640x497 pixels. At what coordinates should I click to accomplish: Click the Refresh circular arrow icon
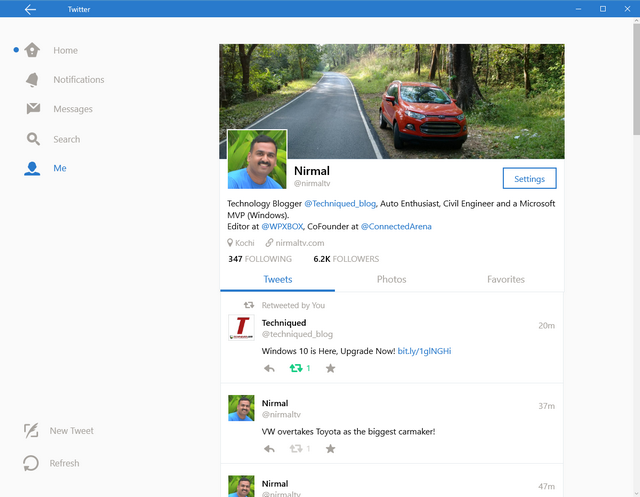31,463
